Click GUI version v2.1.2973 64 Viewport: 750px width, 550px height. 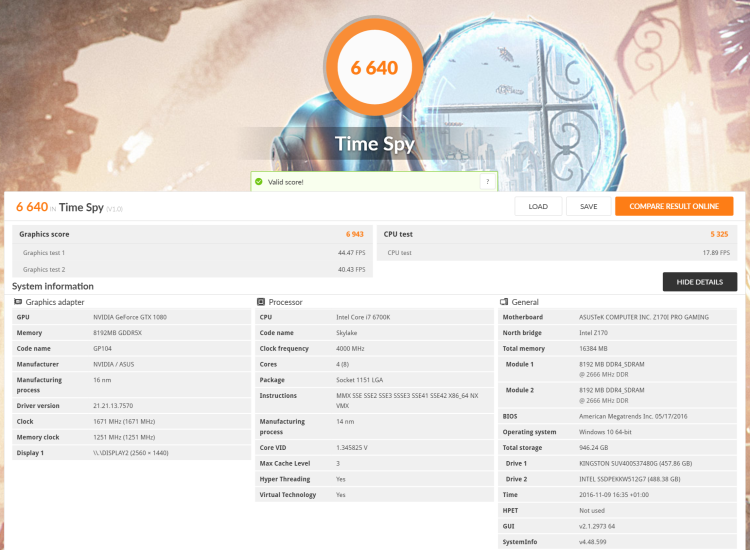pyautogui.click(x=597, y=527)
